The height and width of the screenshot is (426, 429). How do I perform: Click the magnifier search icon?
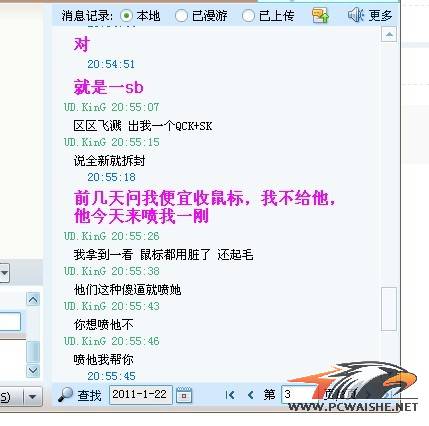click(65, 395)
